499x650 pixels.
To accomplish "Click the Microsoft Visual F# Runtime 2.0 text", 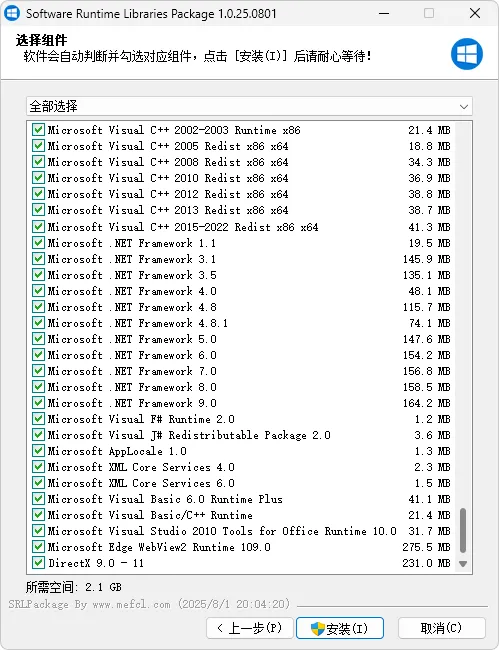I will point(141,420).
